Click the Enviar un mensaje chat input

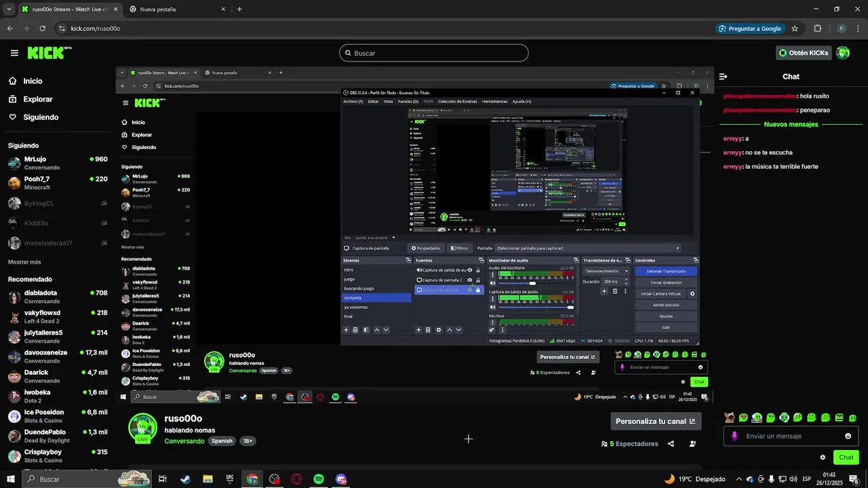click(791, 436)
